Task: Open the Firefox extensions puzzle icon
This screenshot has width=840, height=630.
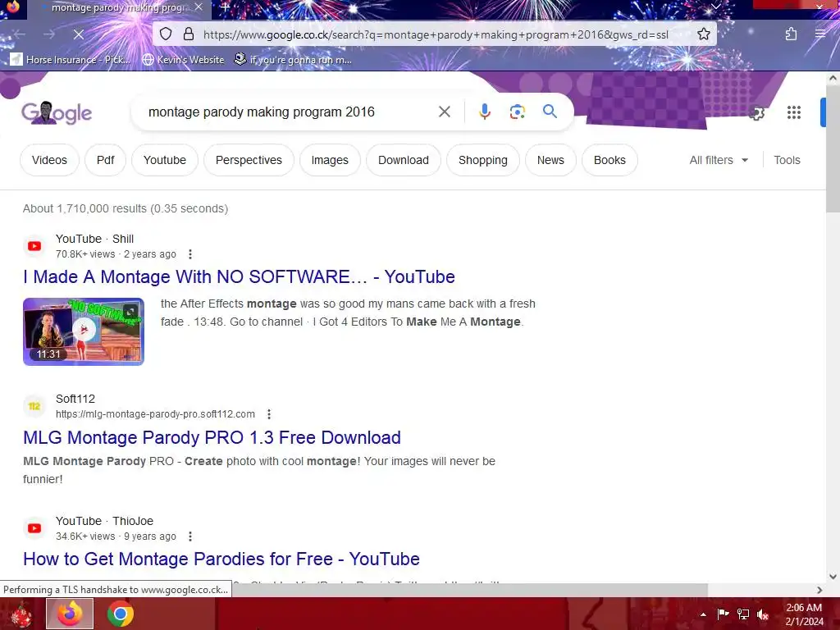Action: pyautogui.click(x=791, y=34)
